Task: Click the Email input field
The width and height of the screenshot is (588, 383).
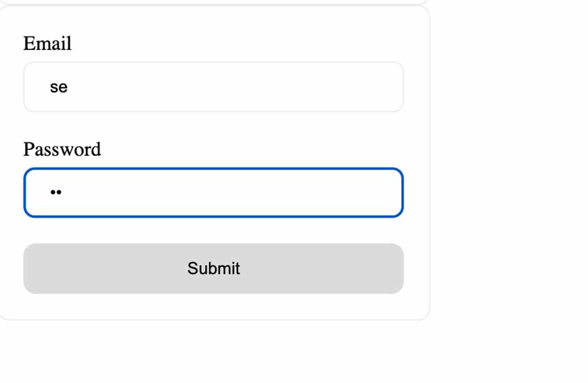Action: click(213, 86)
